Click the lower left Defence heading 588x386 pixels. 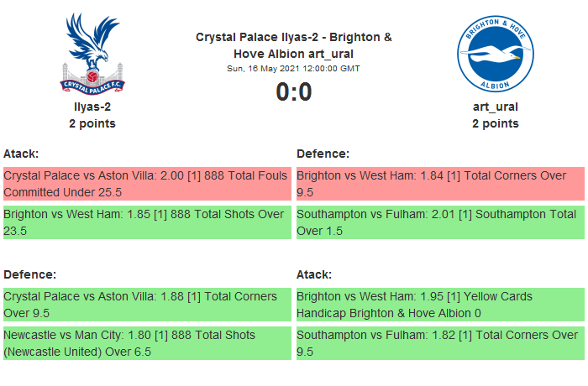(29, 274)
